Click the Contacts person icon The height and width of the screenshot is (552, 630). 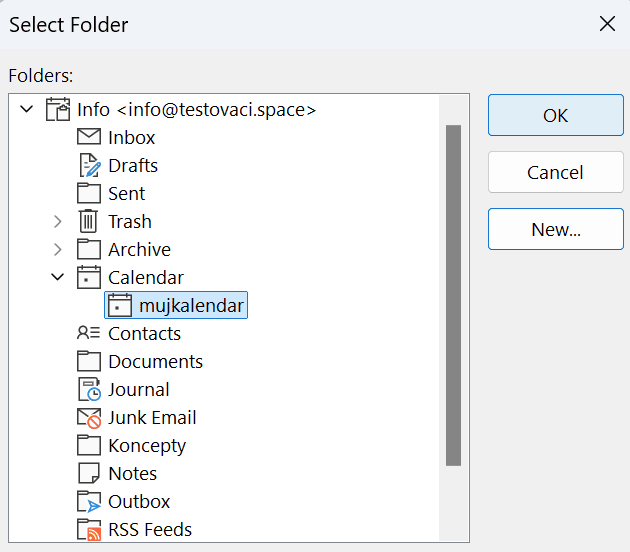click(88, 333)
